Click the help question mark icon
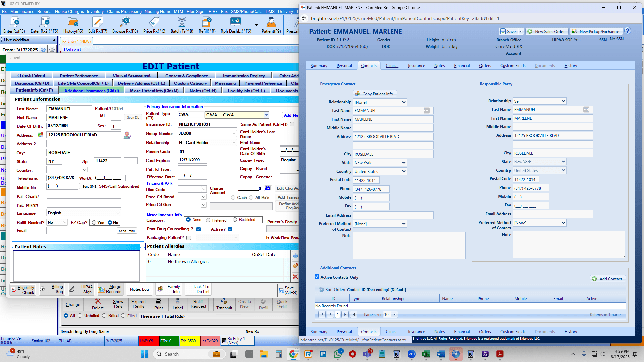The width and height of the screenshot is (644, 362). (x=628, y=31)
